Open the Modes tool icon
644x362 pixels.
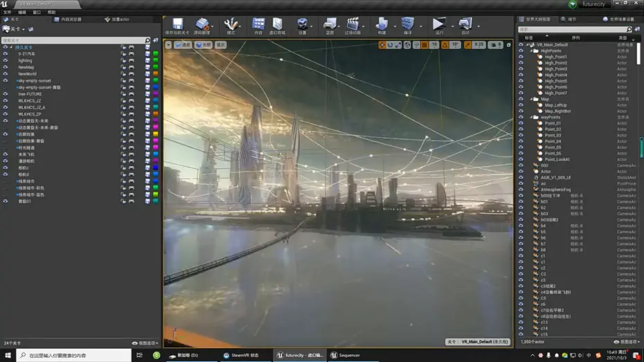point(231,26)
